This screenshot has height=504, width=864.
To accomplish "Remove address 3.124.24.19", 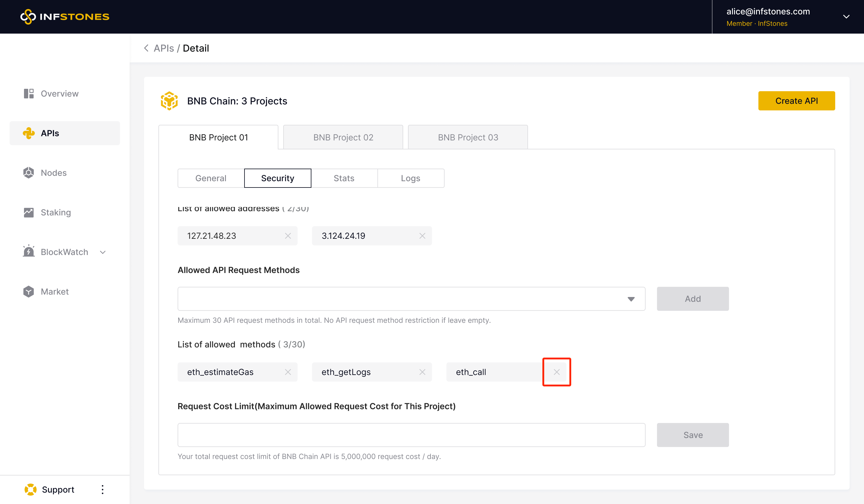I will 422,236.
